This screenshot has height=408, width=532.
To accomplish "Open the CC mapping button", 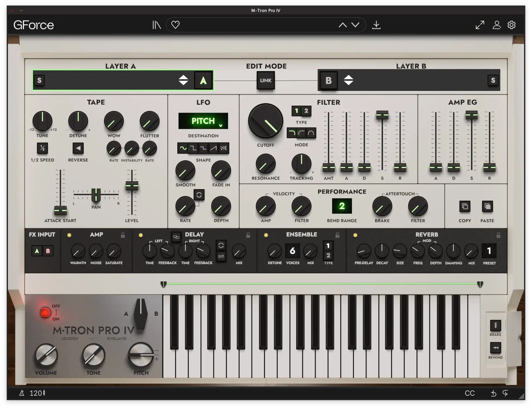I will [469, 393].
